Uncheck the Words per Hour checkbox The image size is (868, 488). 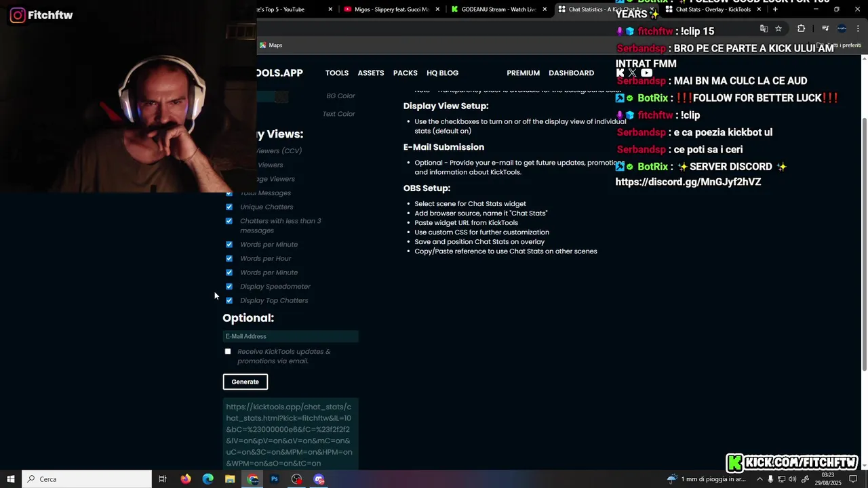coord(229,258)
